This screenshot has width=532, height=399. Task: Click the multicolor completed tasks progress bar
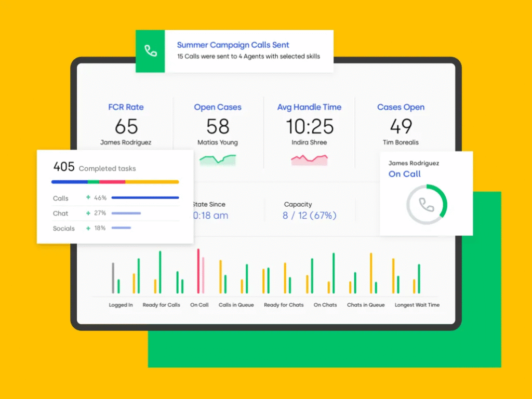(115, 182)
